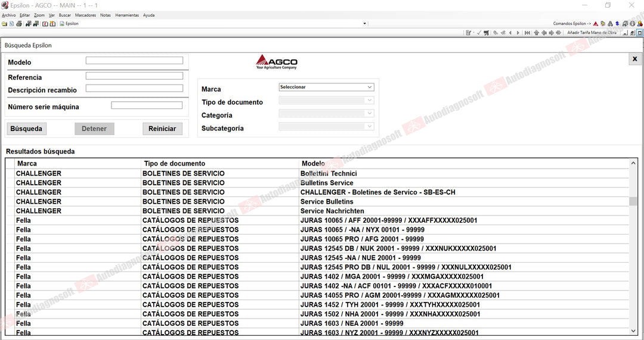Select the JURAS 1502 / NHA row
The width and height of the screenshot is (644, 340).
(x=317, y=314)
